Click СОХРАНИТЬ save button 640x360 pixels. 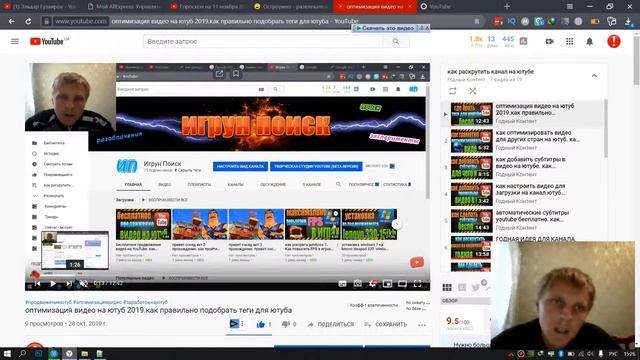(386, 324)
